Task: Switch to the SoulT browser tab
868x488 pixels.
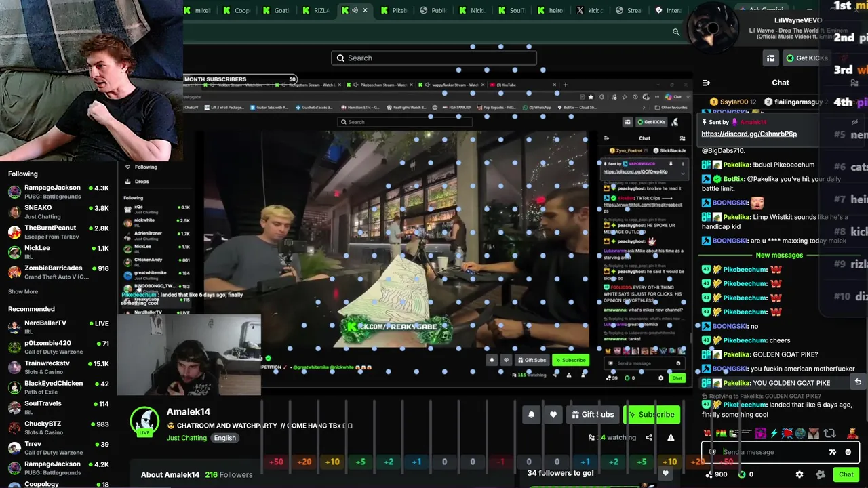Action: point(511,10)
